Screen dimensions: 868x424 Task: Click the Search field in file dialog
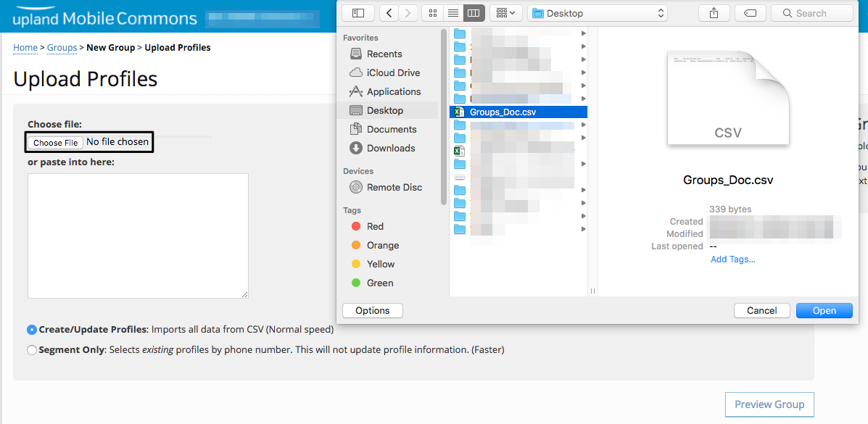tap(811, 13)
